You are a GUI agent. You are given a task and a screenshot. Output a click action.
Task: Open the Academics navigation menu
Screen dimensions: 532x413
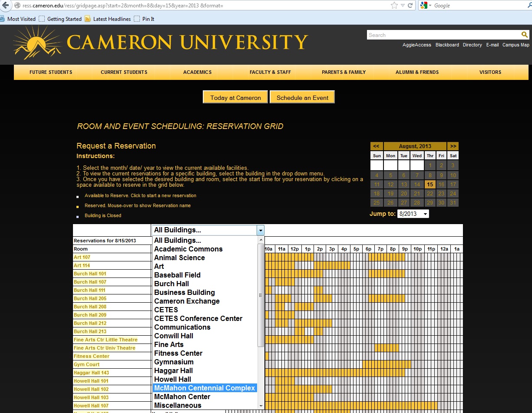coord(197,72)
